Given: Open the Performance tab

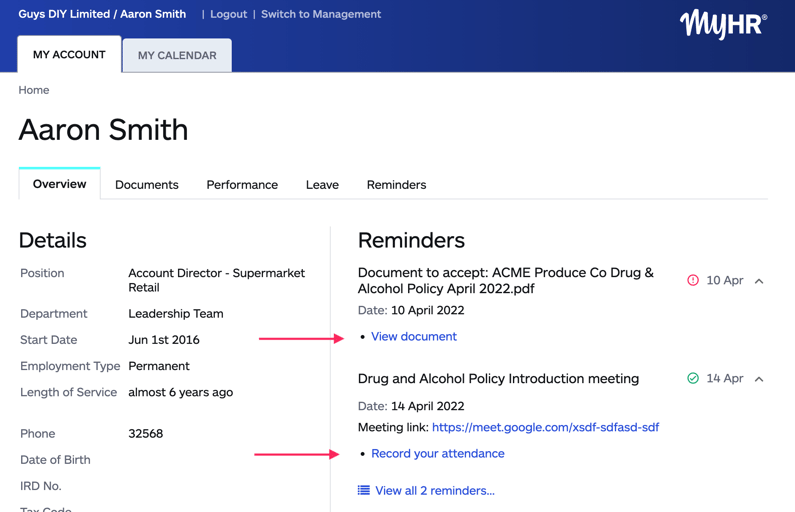Looking at the screenshot, I should (x=242, y=185).
